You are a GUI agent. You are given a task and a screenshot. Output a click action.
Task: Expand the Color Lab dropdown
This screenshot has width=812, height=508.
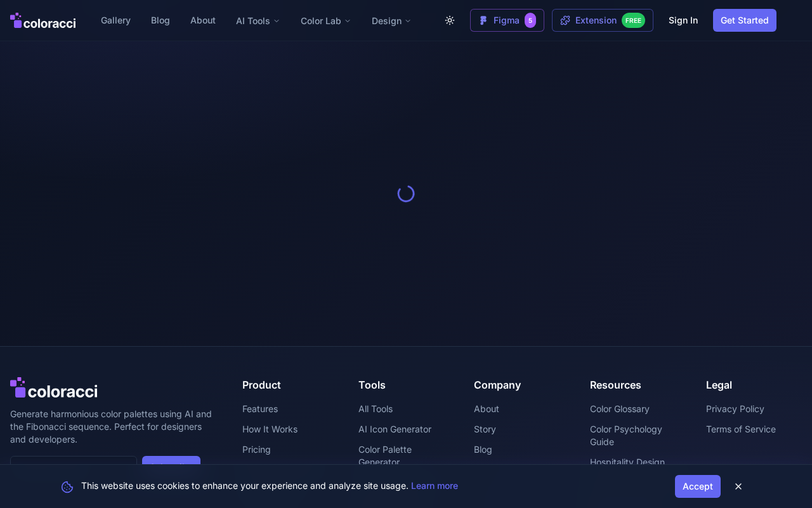[325, 21]
